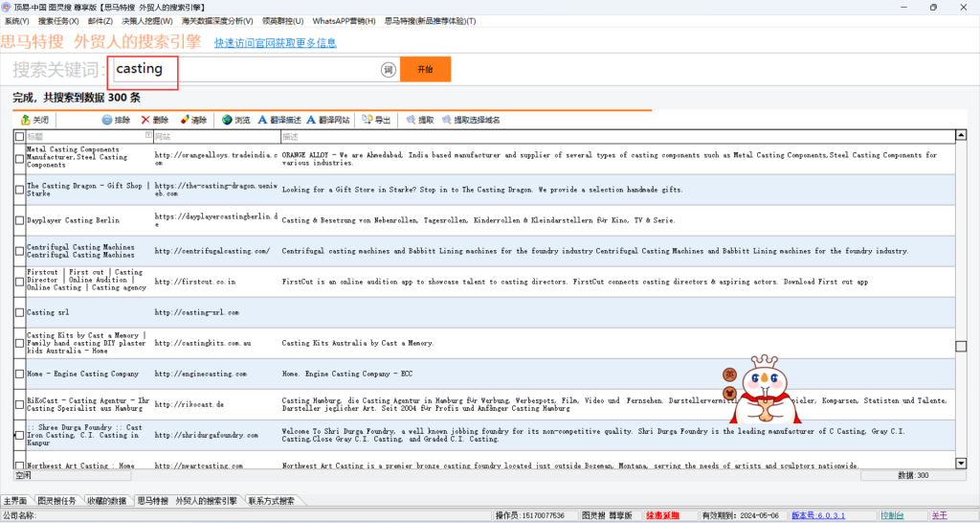Click the 清除 clear toolbar icon
Screen dimensions: 980x523
[x=185, y=121]
